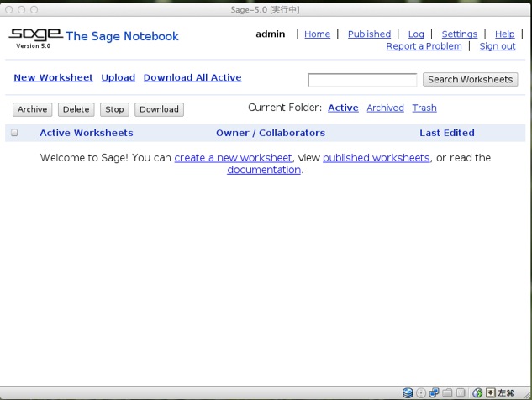Click the shared folders status icon

tap(448, 392)
